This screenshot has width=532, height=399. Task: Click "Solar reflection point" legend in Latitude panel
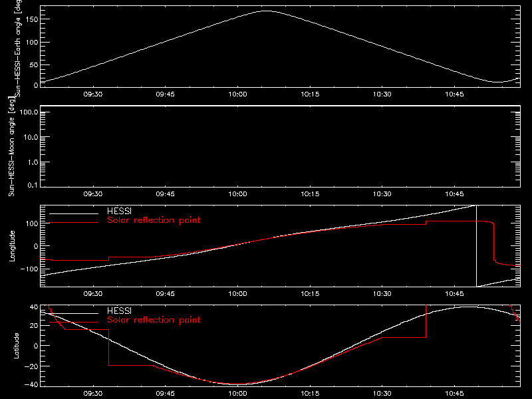[x=154, y=320]
